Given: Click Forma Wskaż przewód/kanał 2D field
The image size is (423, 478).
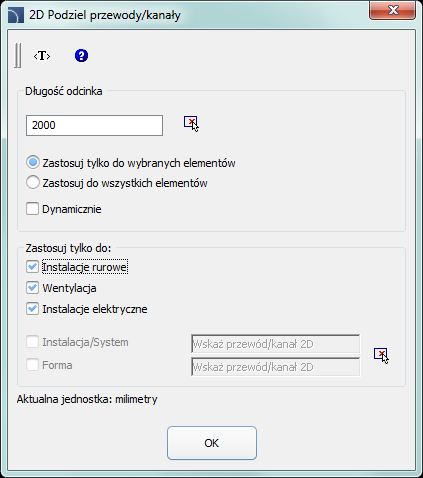Looking at the screenshot, I should pyautogui.click(x=276, y=367).
